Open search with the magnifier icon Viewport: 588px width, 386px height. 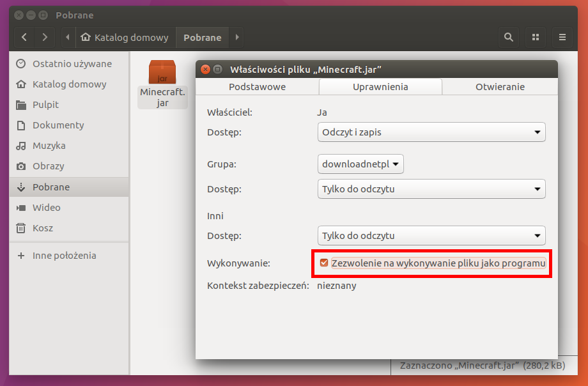coord(509,37)
